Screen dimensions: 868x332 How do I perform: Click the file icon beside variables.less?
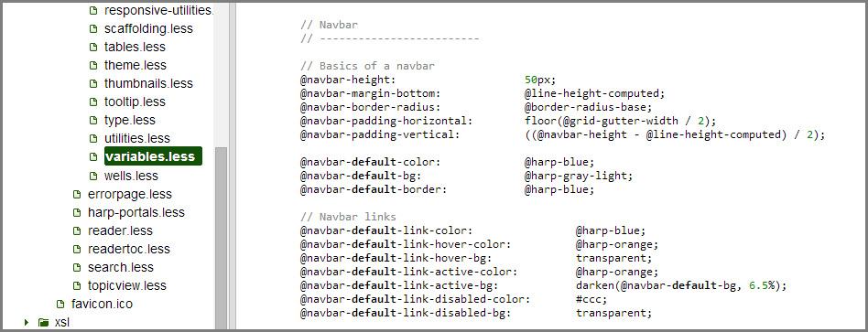(x=93, y=156)
